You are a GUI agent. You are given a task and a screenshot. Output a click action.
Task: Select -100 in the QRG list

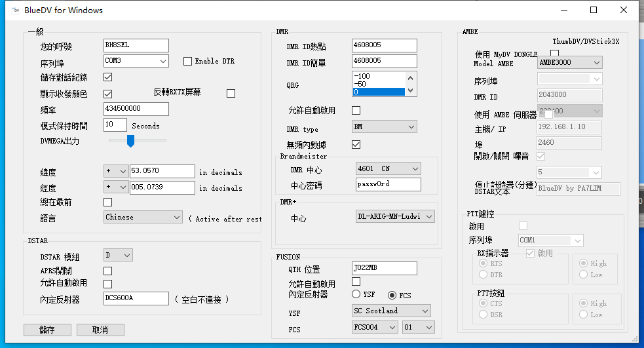pyautogui.click(x=379, y=76)
